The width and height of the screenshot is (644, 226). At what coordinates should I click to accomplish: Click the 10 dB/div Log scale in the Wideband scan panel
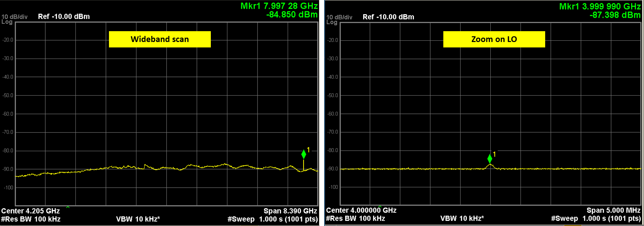(14, 19)
